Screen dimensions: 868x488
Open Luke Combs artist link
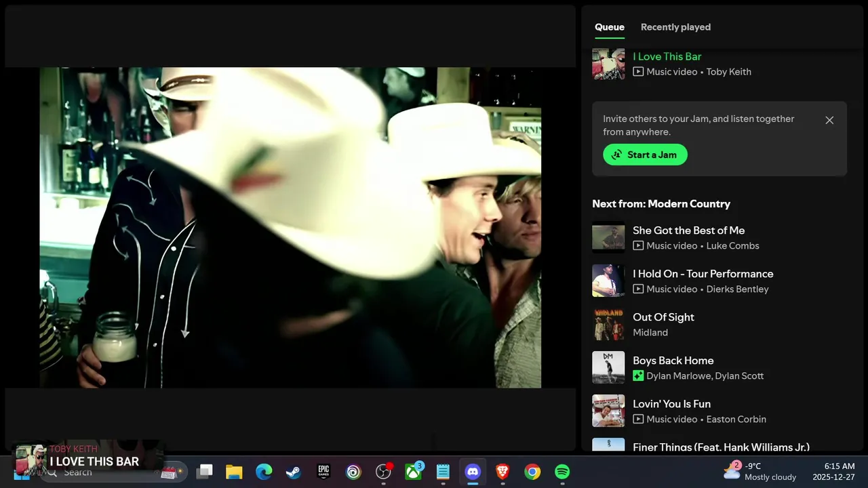tap(732, 246)
